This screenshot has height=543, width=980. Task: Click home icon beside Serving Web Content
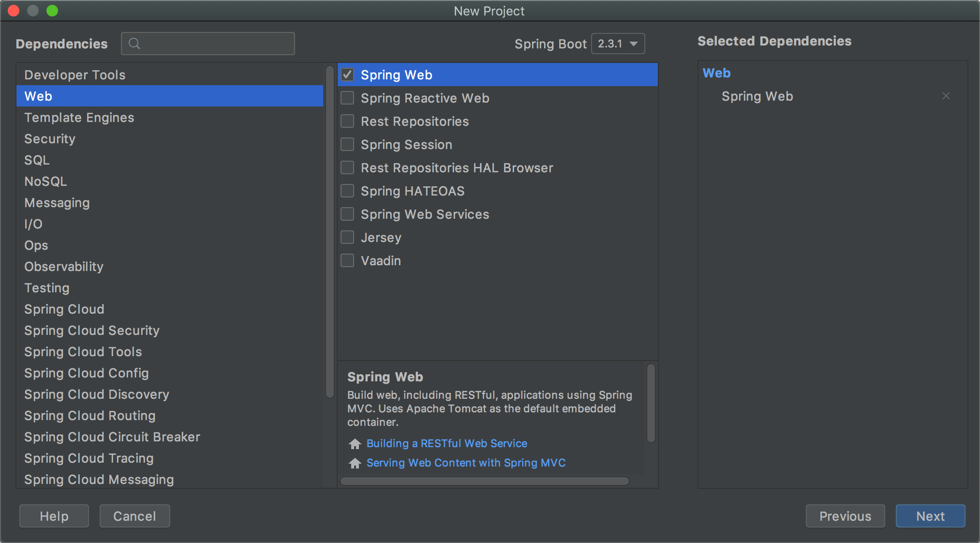click(x=355, y=463)
